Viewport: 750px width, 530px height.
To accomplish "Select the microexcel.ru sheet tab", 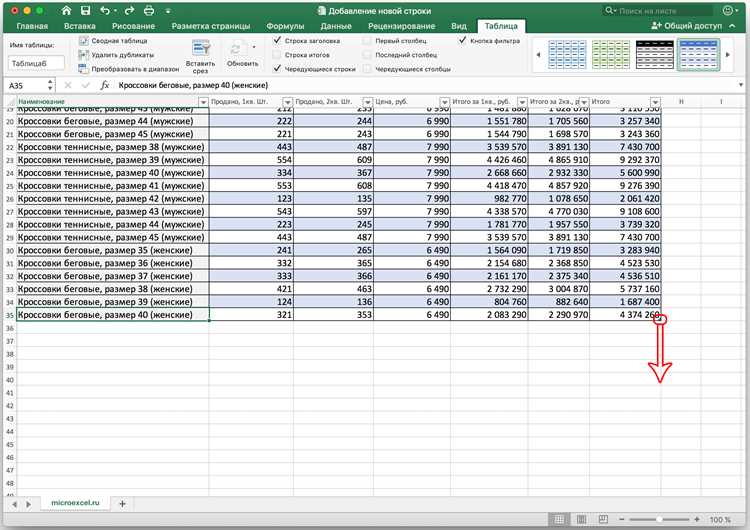I will click(75, 503).
